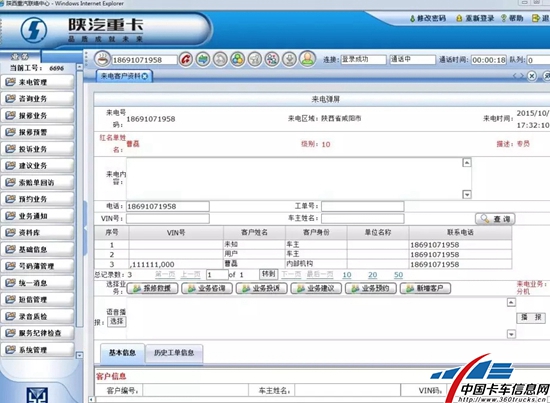Open 统一消息 sidebar item
Screen dimensions: 550x403
pyautogui.click(x=38, y=283)
